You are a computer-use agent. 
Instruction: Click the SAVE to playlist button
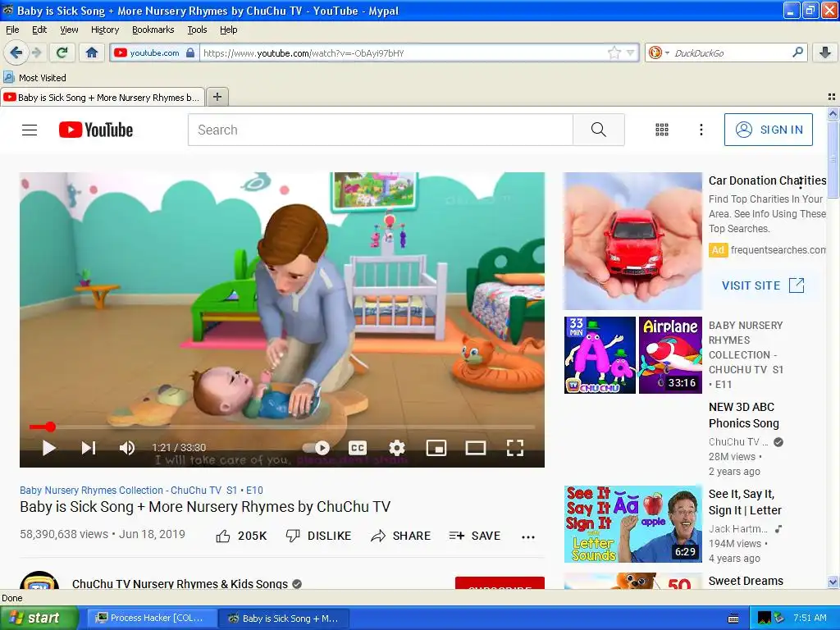click(x=475, y=536)
